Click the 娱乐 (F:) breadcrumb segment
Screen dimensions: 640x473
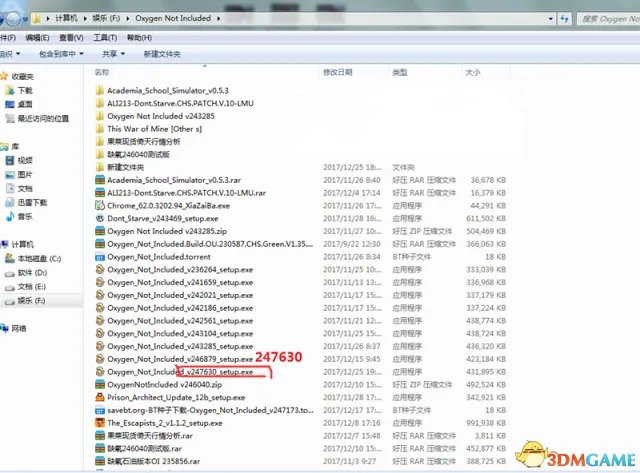(x=106, y=18)
